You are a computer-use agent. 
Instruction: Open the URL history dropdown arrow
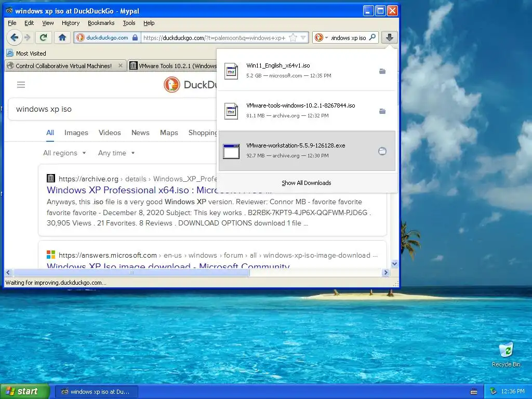click(x=303, y=37)
